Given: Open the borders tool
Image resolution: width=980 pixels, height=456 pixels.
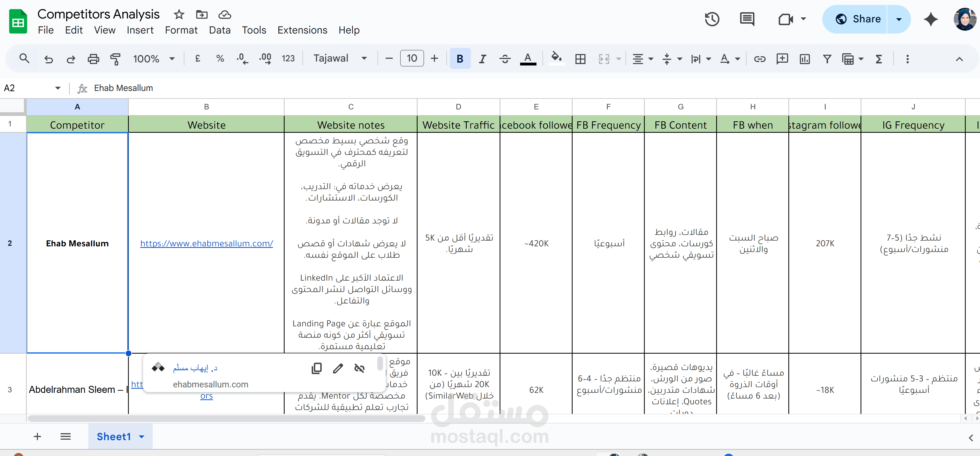Looking at the screenshot, I should coord(580,59).
